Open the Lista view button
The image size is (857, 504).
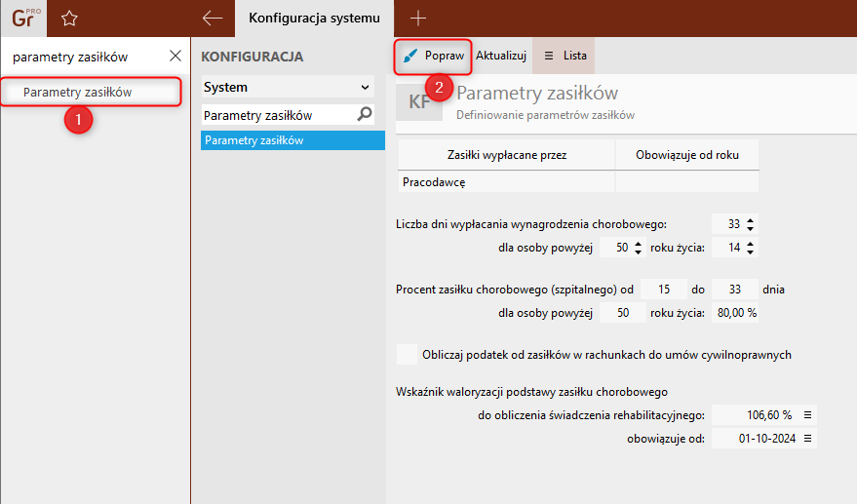(565, 56)
